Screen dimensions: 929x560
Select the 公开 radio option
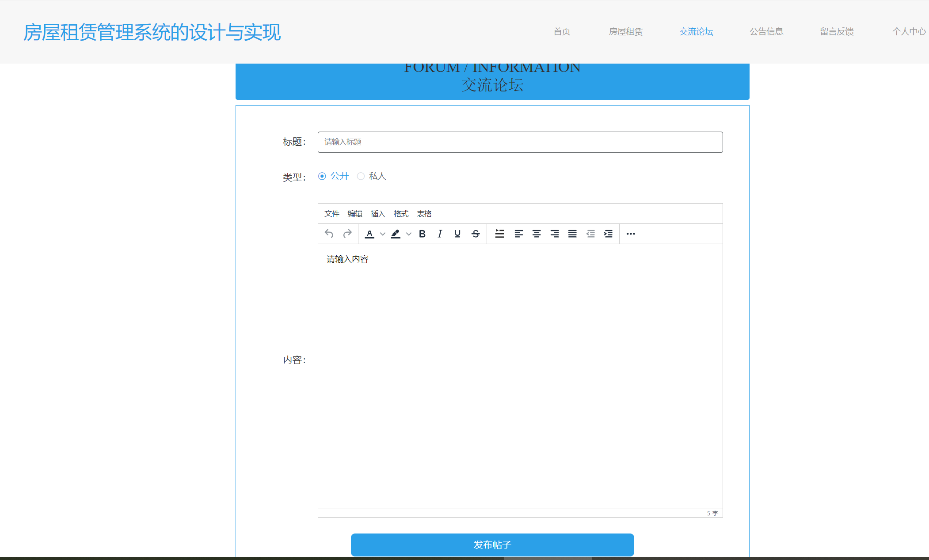tap(322, 176)
